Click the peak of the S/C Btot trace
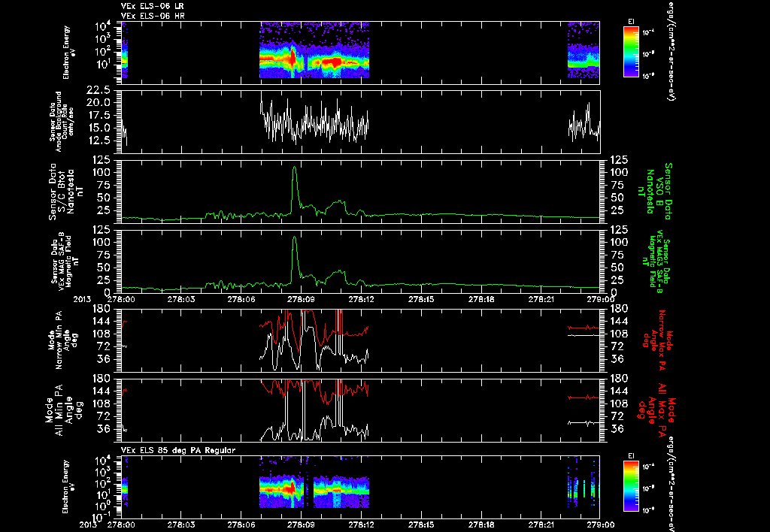Viewport: 770px width, 532px height. pos(294,168)
